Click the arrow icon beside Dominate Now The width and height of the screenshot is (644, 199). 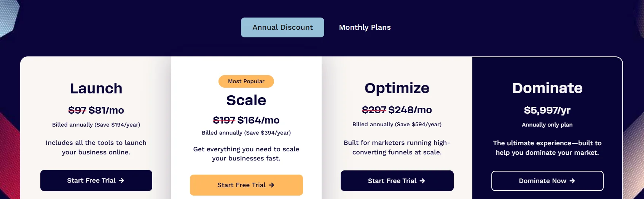click(572, 181)
